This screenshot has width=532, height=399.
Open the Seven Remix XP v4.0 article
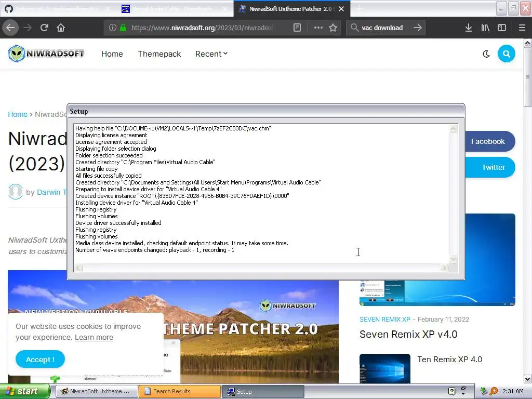click(408, 334)
